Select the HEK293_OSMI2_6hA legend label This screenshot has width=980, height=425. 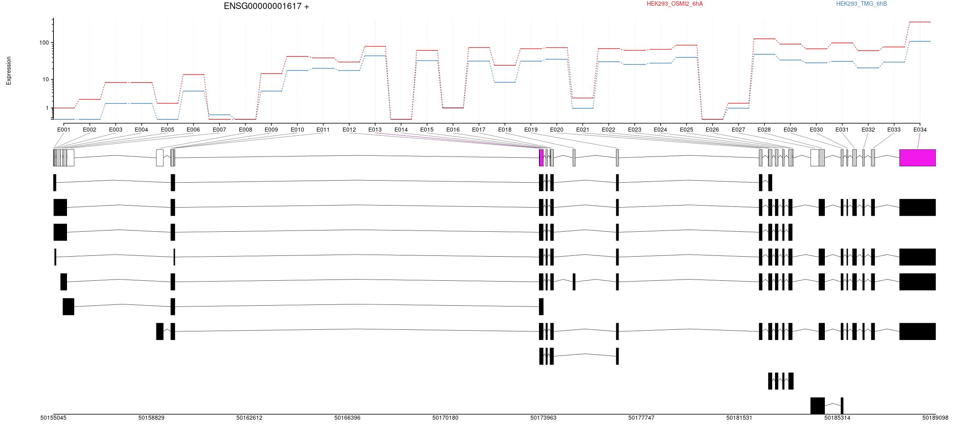[x=675, y=4]
